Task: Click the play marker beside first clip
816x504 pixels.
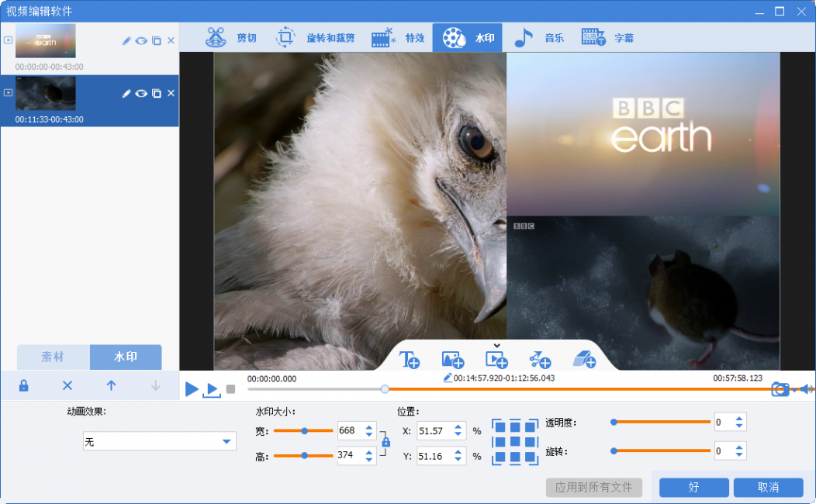Action: point(8,40)
